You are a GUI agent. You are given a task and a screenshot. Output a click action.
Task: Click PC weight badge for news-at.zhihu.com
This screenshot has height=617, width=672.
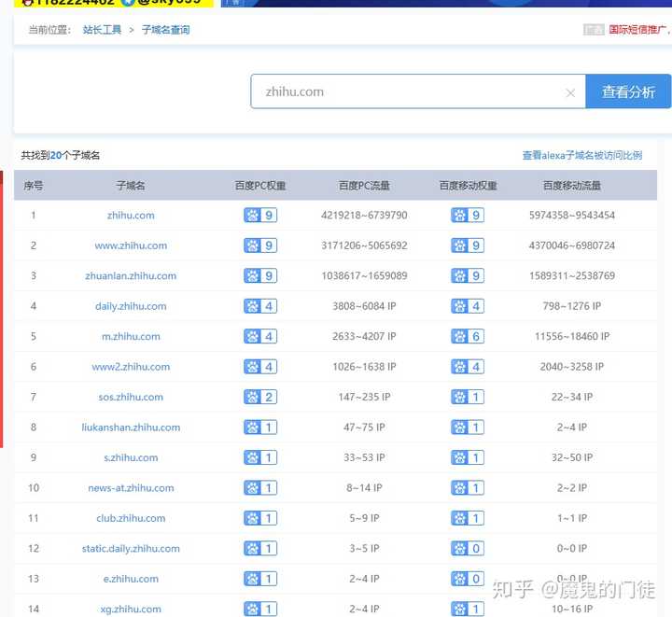pos(260,487)
